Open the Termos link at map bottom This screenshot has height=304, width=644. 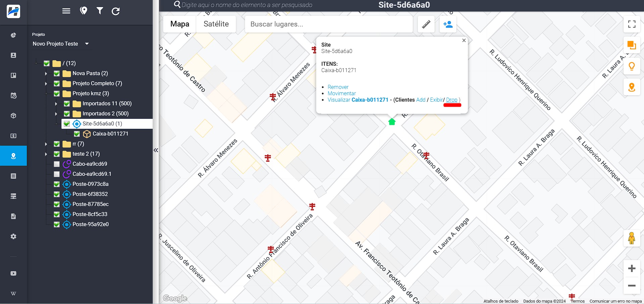tap(578, 301)
